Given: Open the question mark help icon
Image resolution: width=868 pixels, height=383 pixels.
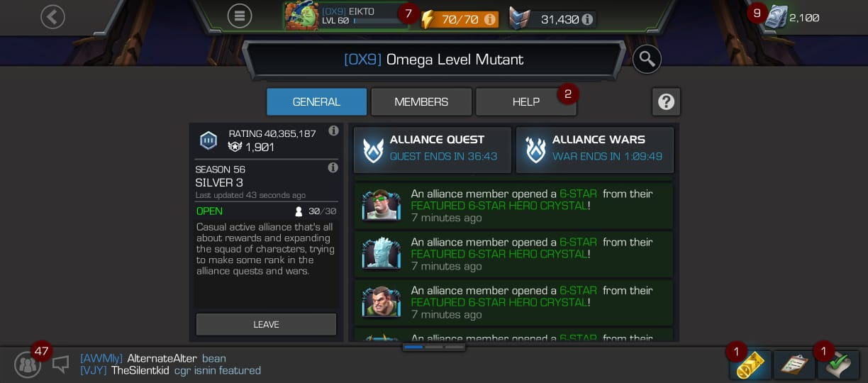Looking at the screenshot, I should pos(666,101).
